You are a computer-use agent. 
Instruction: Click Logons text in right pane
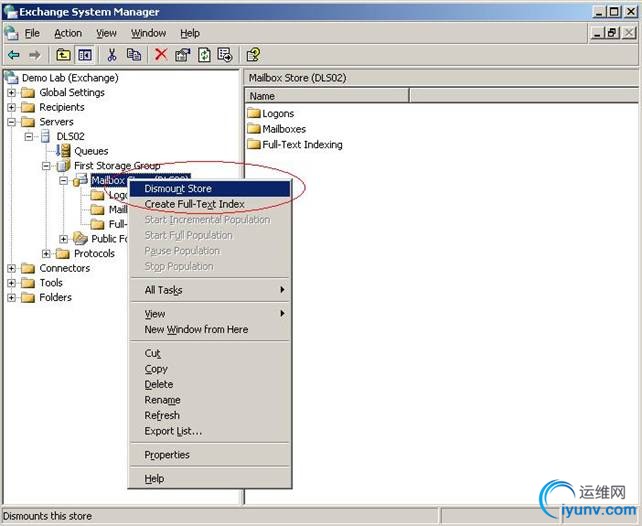tap(278, 113)
